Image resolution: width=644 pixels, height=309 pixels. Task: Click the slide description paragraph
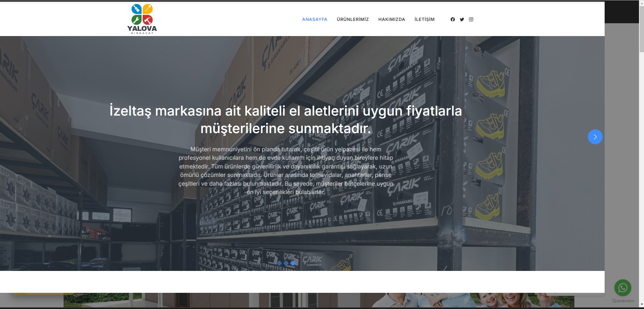[286, 171]
